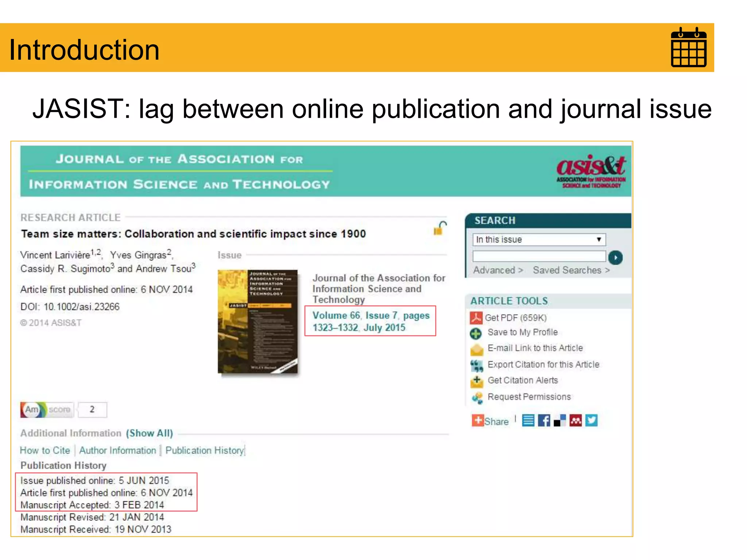Viewport: 747px width, 560px height.
Task: Click Get PDF (659K) link
Action: click(x=515, y=318)
